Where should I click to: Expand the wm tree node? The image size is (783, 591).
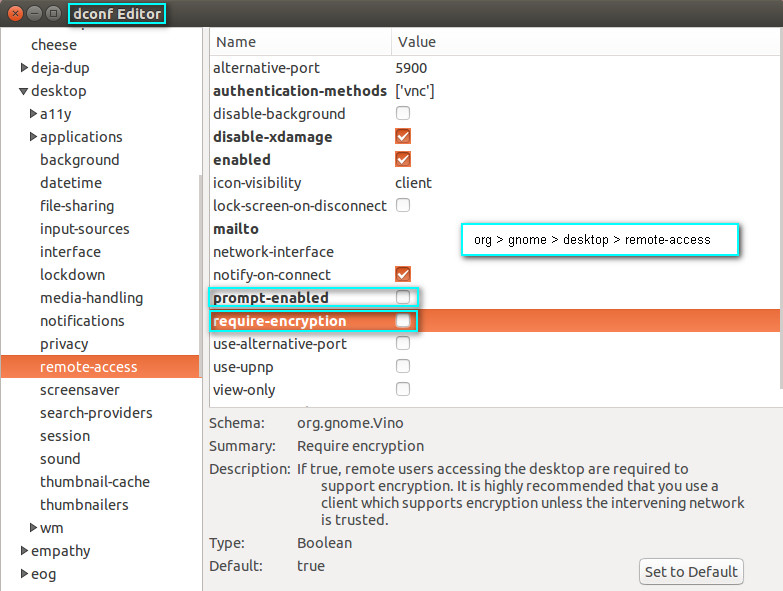coord(34,527)
